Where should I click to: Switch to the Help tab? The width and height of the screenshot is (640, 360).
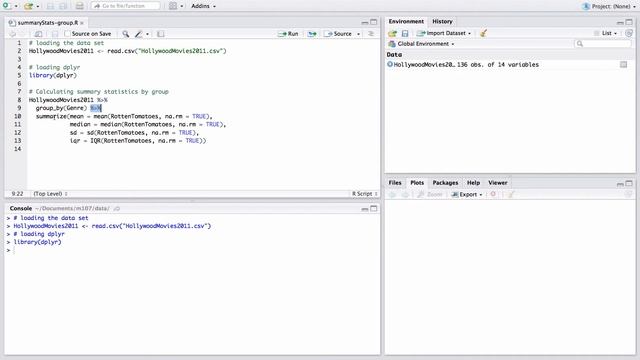(473, 183)
